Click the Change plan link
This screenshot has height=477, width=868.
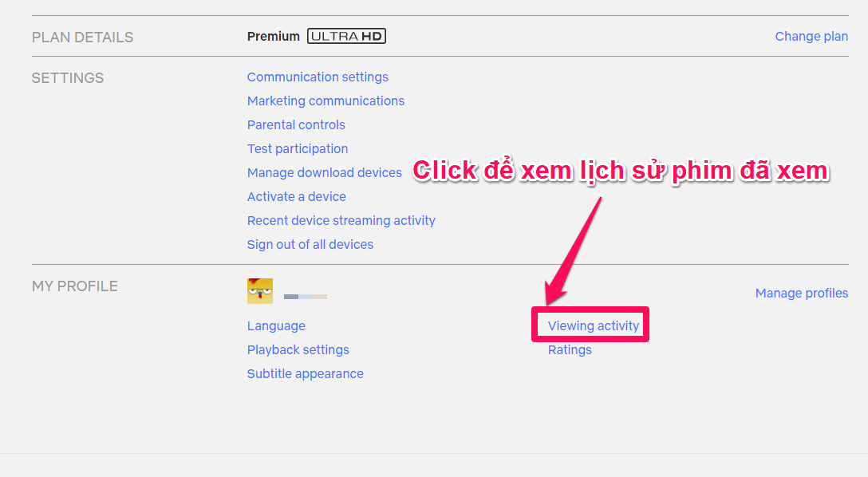pyautogui.click(x=811, y=37)
